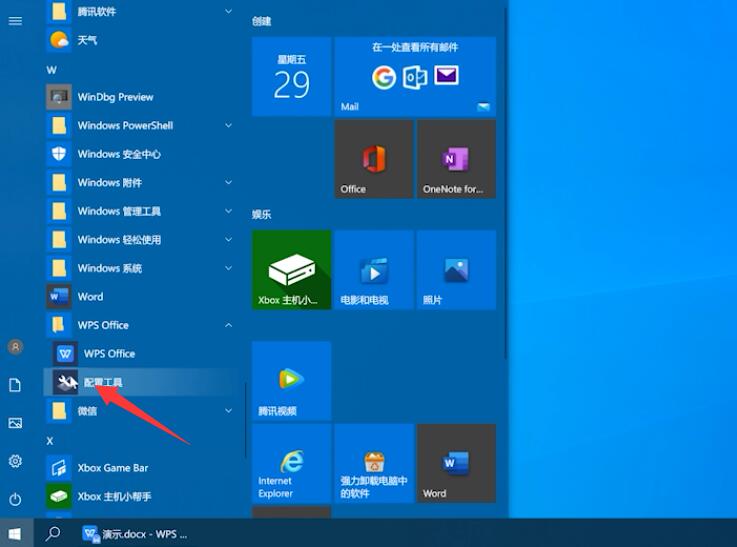Click the 娱乐 tile group heading
Image resolution: width=737 pixels, height=547 pixels.
point(261,215)
